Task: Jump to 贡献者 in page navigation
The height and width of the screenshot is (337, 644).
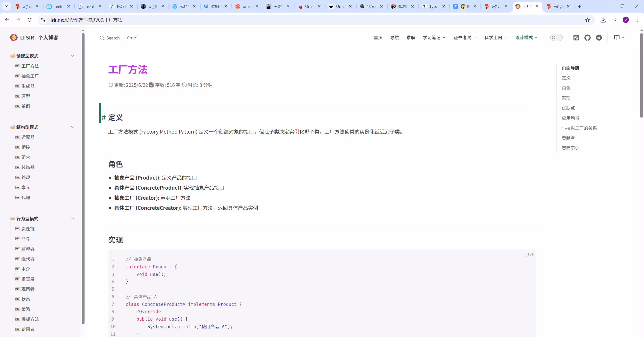Action: click(568, 138)
